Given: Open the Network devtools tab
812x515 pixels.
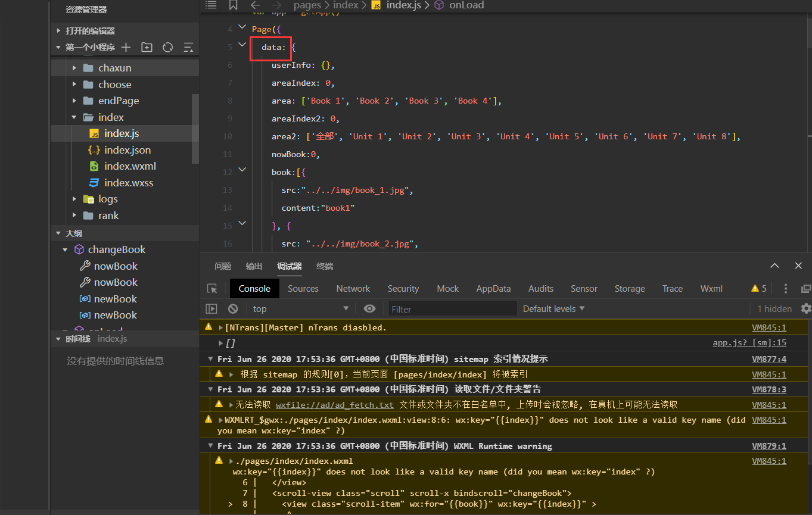Looking at the screenshot, I should click(353, 289).
